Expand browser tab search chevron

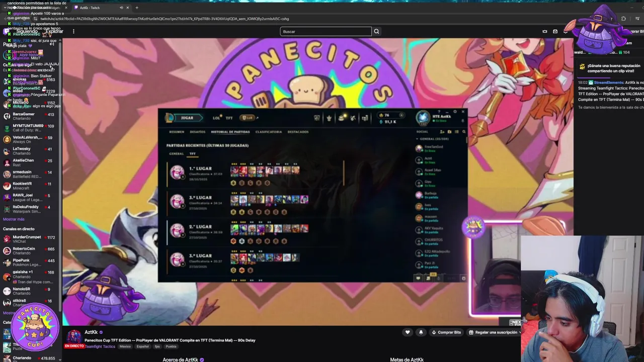(5, 8)
